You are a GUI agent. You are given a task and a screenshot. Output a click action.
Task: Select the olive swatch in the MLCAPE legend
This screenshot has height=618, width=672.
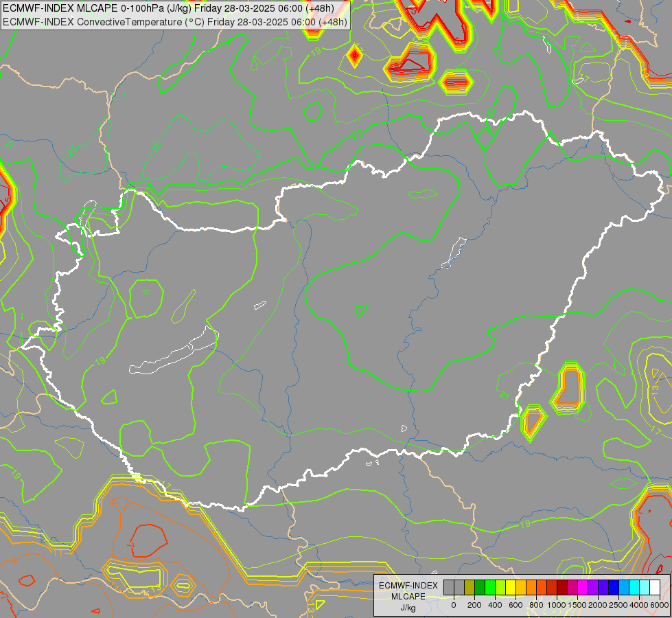point(470,588)
